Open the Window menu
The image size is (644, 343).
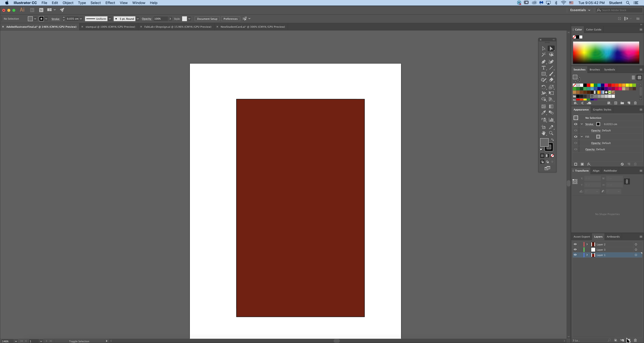pos(139,3)
